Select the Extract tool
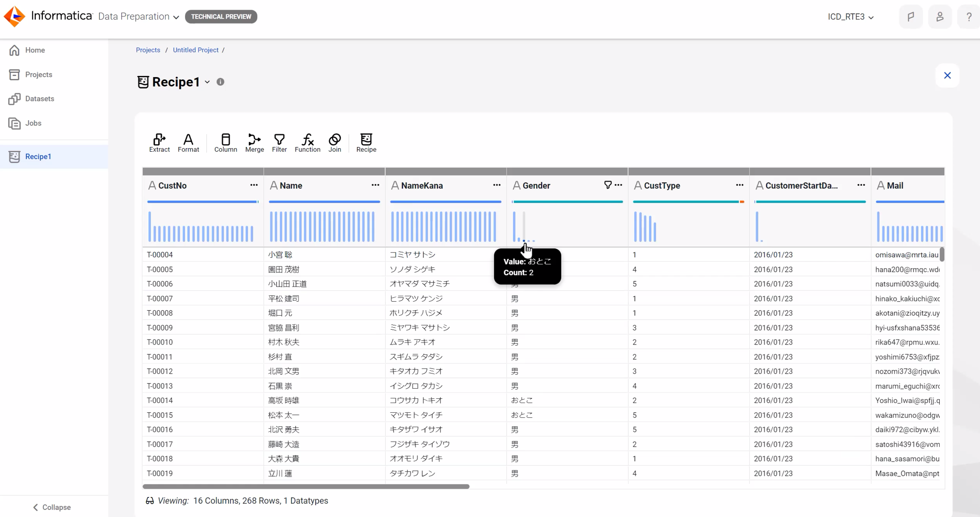This screenshot has height=517, width=980. click(x=159, y=143)
